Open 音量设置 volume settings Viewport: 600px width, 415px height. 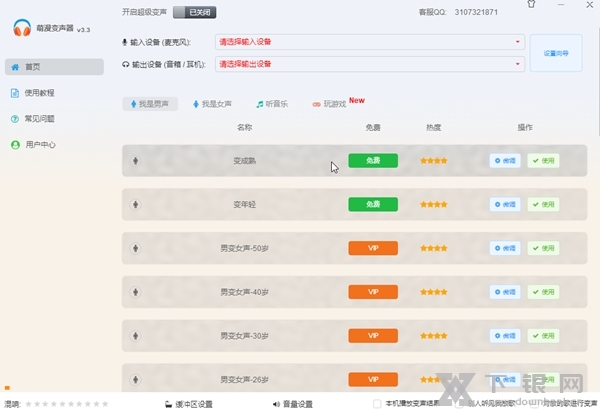pyautogui.click(x=293, y=404)
